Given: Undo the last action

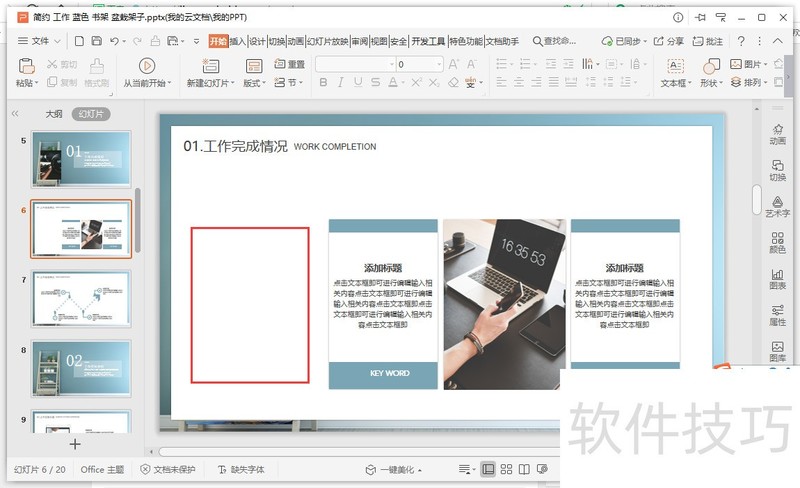Looking at the screenshot, I should click(114, 41).
